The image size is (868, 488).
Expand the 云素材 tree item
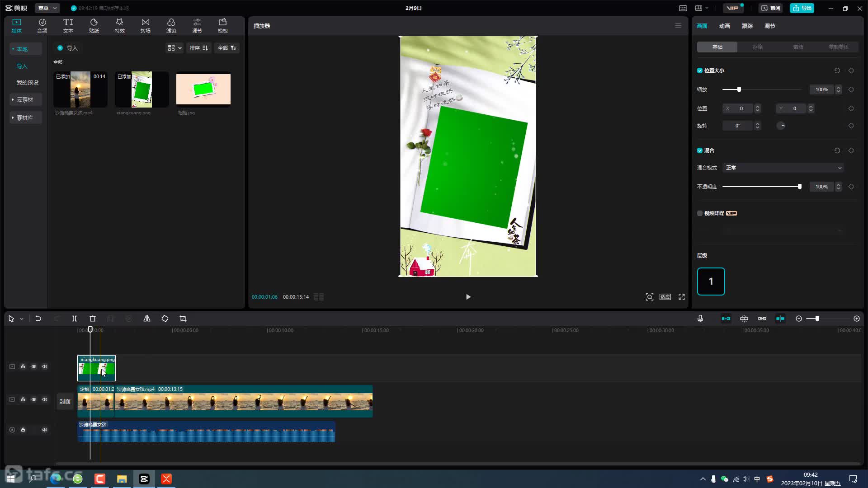[x=25, y=99]
